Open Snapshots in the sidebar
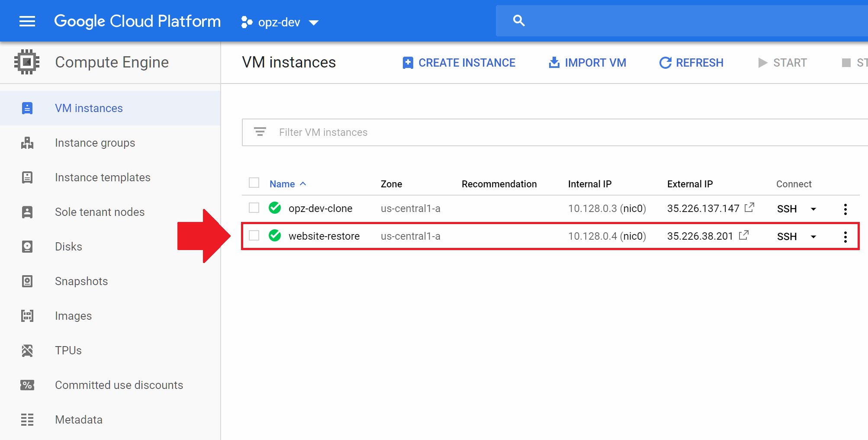This screenshot has height=440, width=868. (81, 281)
